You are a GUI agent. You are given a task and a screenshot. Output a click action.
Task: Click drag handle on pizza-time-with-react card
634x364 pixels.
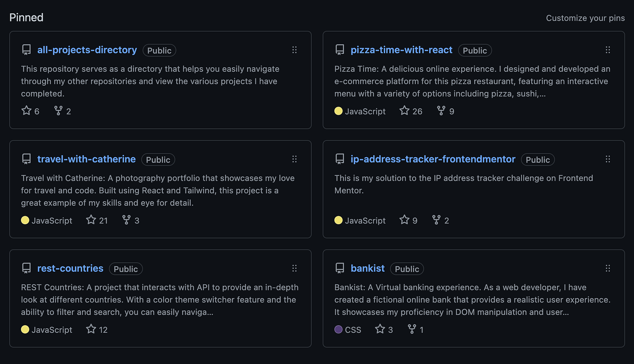pyautogui.click(x=608, y=50)
